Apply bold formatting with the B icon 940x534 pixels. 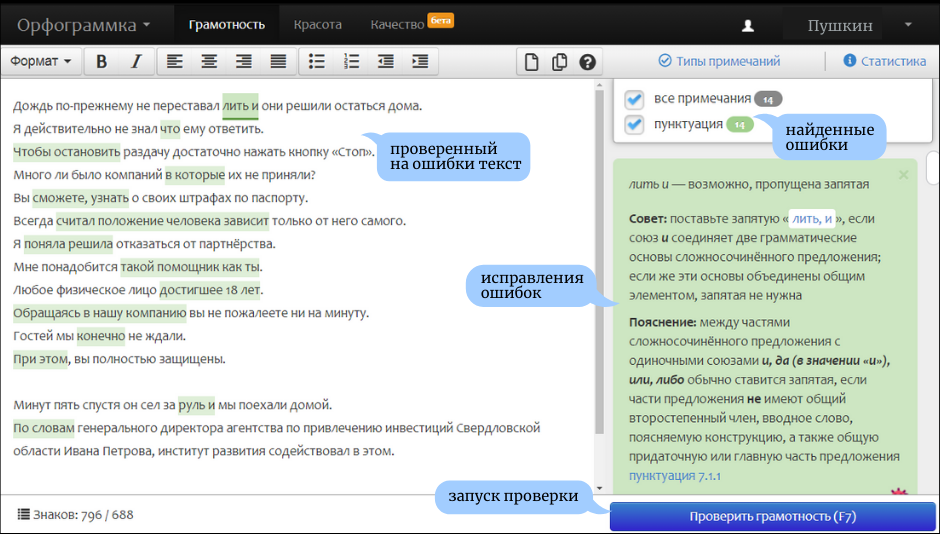102,61
